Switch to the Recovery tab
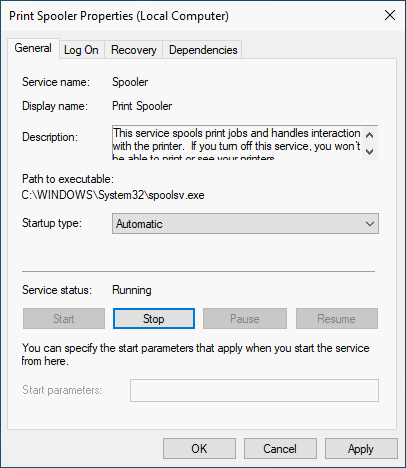Image resolution: width=406 pixels, height=468 pixels. pos(134,50)
